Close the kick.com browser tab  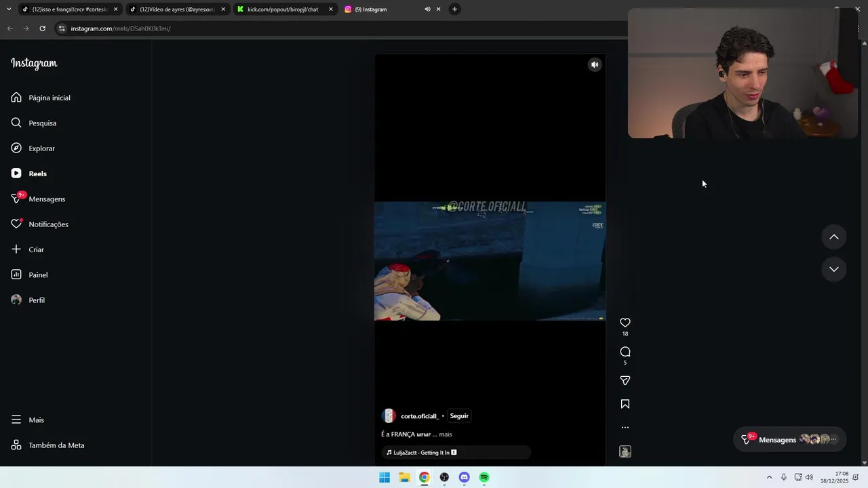pyautogui.click(x=331, y=9)
